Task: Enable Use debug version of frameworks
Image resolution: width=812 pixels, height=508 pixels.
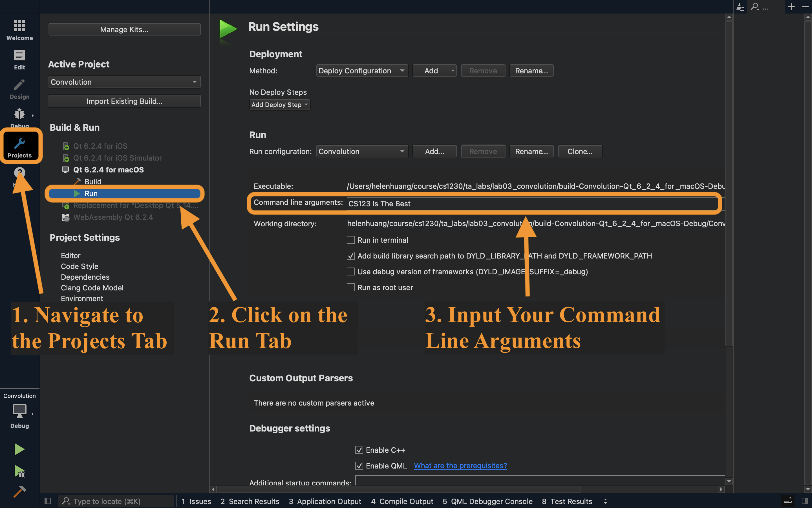Action: [351, 271]
